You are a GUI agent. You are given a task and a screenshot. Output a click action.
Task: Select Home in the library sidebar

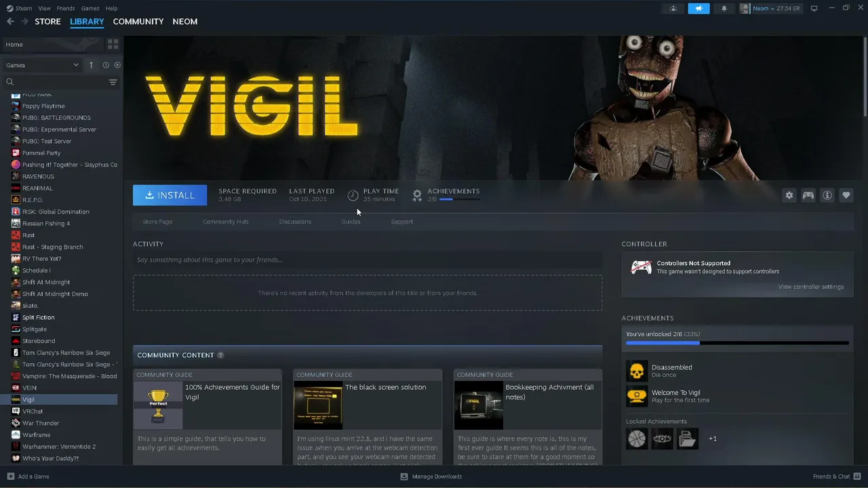[52, 44]
